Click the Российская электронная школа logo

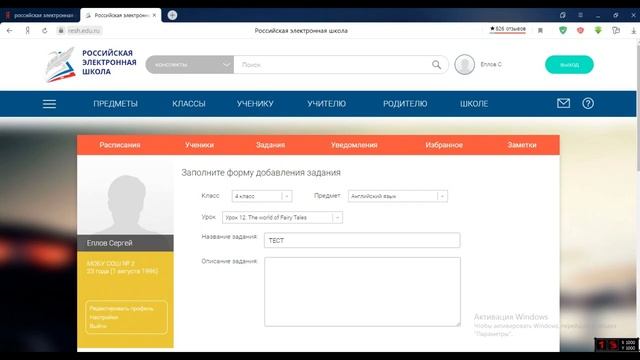91,64
